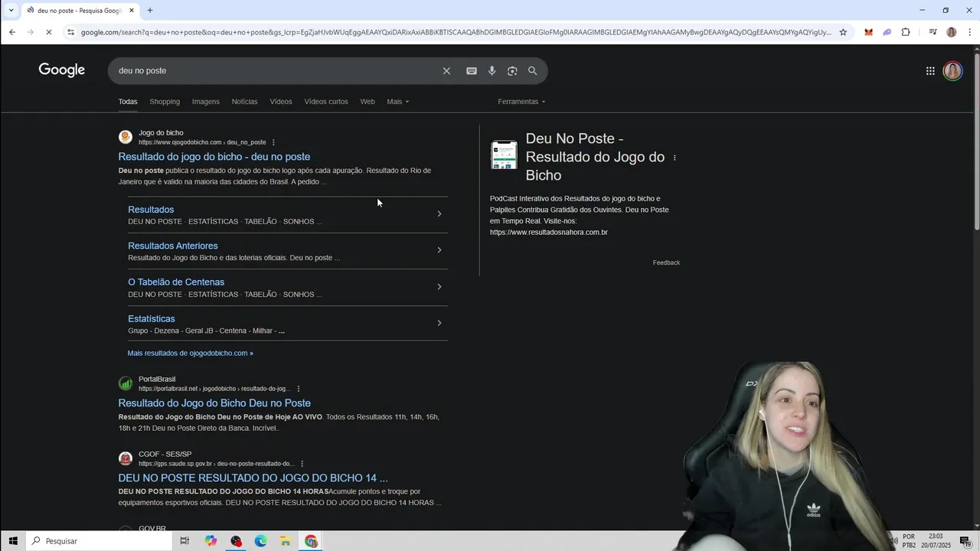
Task: Expand the 'O Tabelão de Centenas' chevron
Action: click(439, 287)
